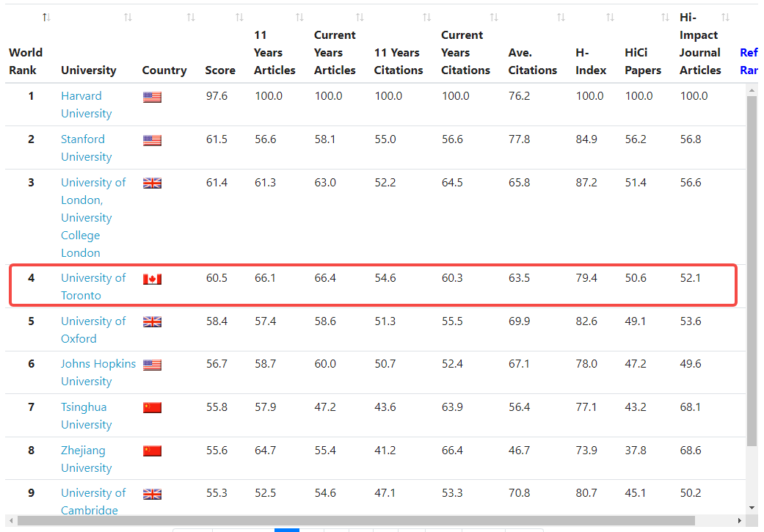The image size is (764, 532).
Task: Sort by Ave. Citations arrows icon
Action: pyautogui.click(x=561, y=18)
